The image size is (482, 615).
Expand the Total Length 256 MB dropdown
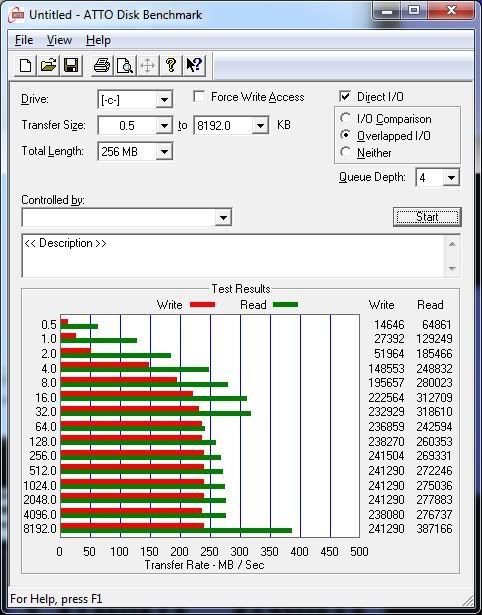pyautogui.click(x=164, y=151)
